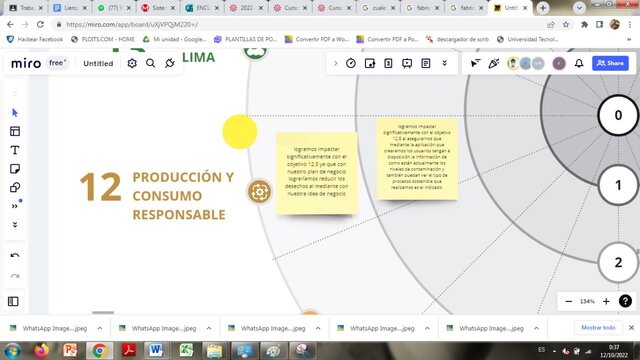This screenshot has height=360, width=640.
Task: Select sticky note about objetivo 12.8
Action: tap(417, 159)
